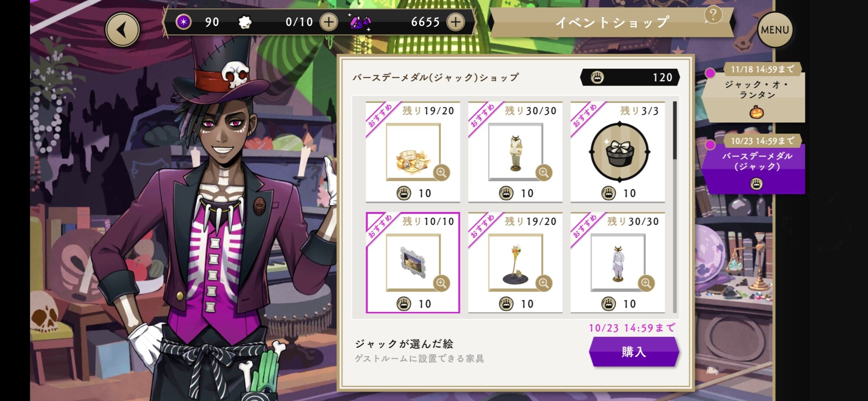Magnify the white outfit item
Image resolution: width=868 pixels, height=401 pixels.
coord(646,283)
